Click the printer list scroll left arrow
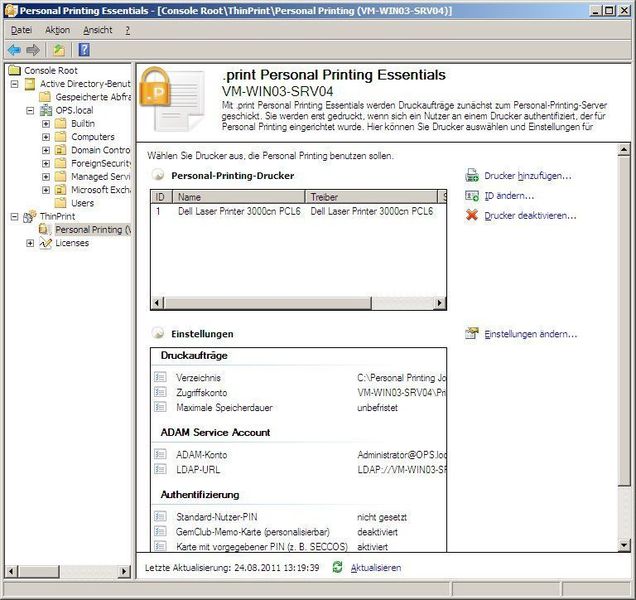This screenshot has height=600, width=636. click(x=158, y=303)
